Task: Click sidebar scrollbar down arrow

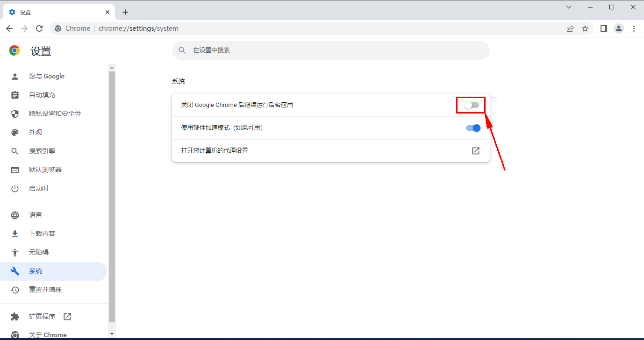Action: pyautogui.click(x=112, y=334)
